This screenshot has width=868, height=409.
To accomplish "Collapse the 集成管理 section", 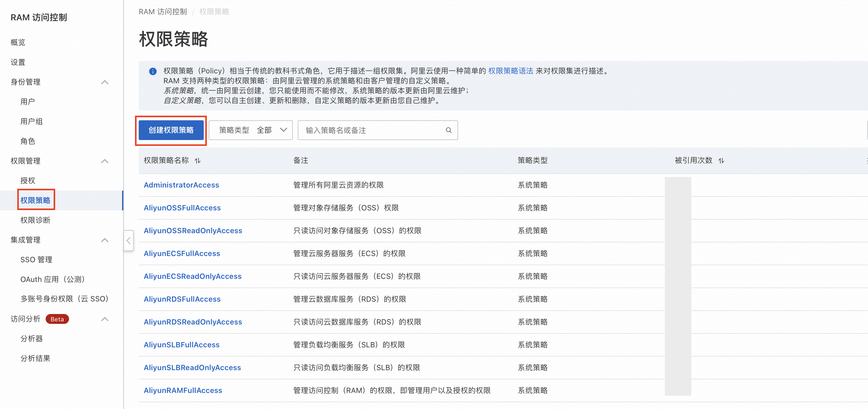I will pos(105,240).
